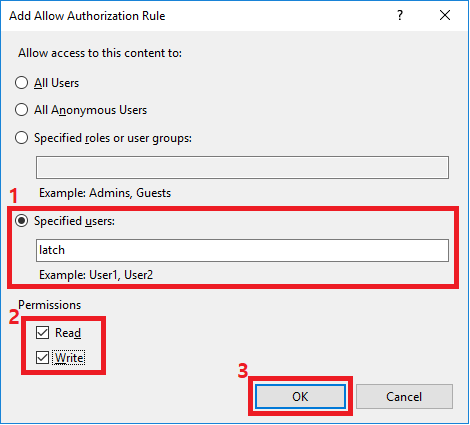Open dialog help with the question mark
Image resolution: width=470 pixels, height=425 pixels.
400,15
